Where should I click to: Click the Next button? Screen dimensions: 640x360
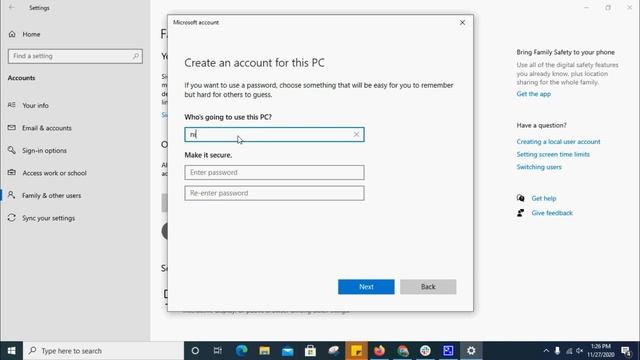click(366, 287)
